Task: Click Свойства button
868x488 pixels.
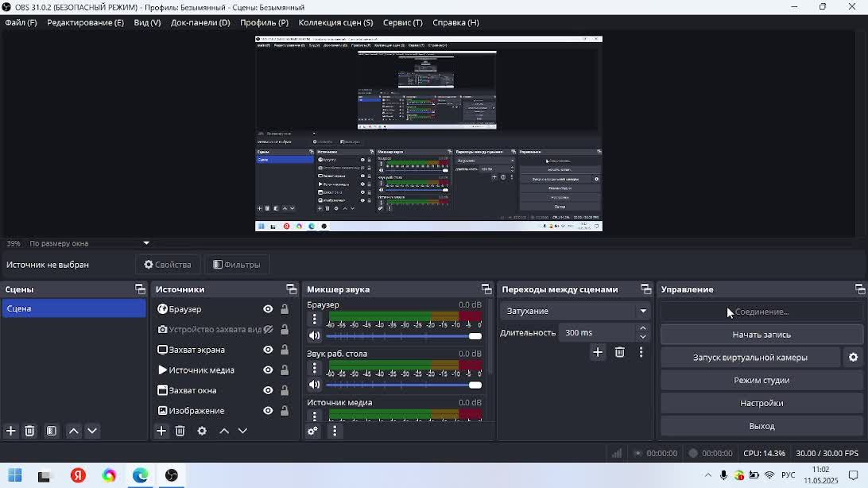Action: pyautogui.click(x=168, y=265)
